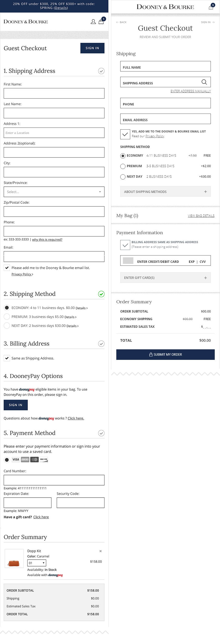Image resolution: width=220 pixels, height=644 pixels.
Task: Click the Billing Address section checkmark icon
Action: [101, 344]
